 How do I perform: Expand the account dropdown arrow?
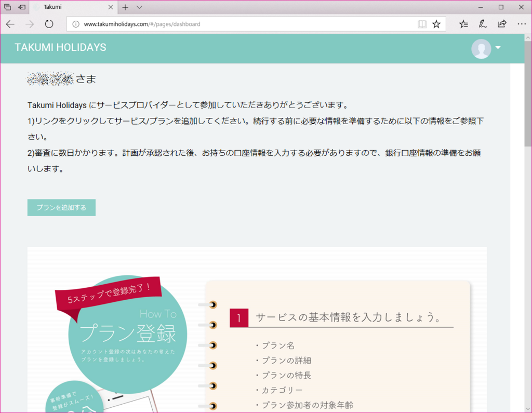[498, 47]
